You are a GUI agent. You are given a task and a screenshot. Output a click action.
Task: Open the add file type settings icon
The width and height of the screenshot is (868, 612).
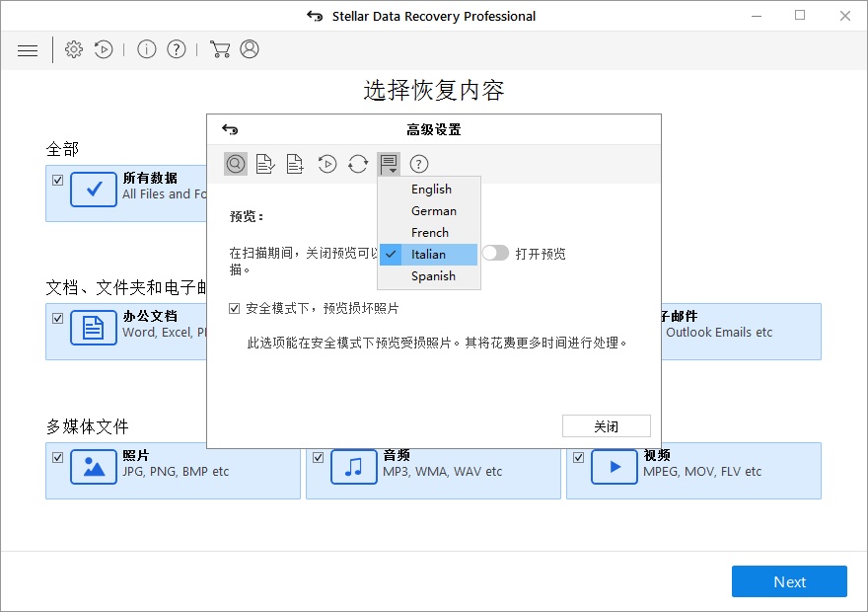click(294, 164)
